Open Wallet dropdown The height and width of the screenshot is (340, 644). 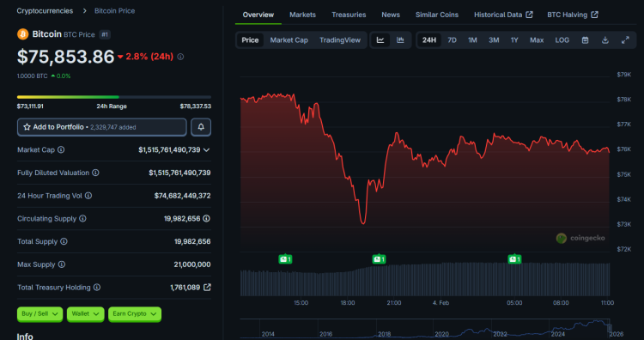85,314
